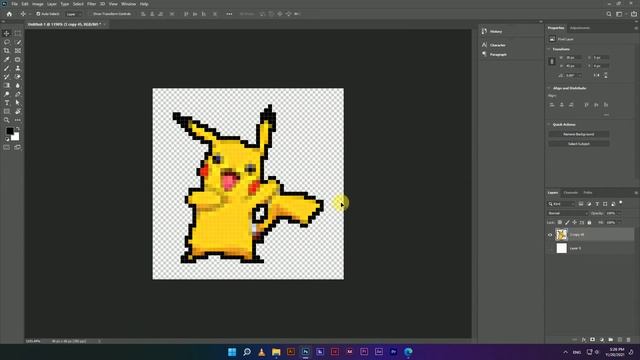Toggle lock image pixels brush icon
The height and width of the screenshot is (360, 640).
567,222
